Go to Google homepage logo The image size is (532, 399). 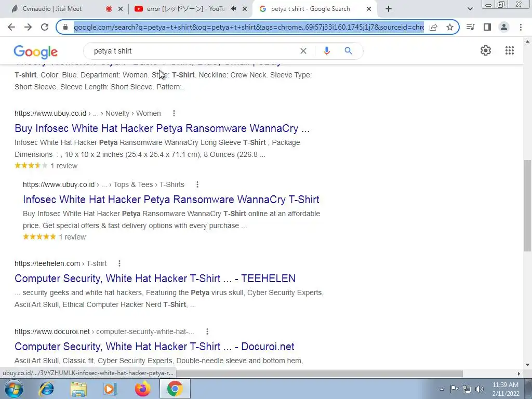[x=36, y=52]
